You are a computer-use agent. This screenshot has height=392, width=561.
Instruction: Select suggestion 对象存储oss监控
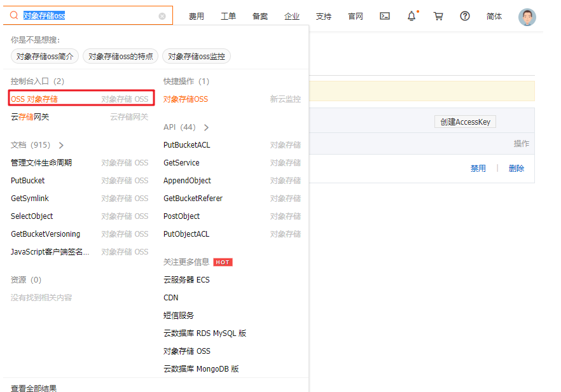pyautogui.click(x=197, y=56)
